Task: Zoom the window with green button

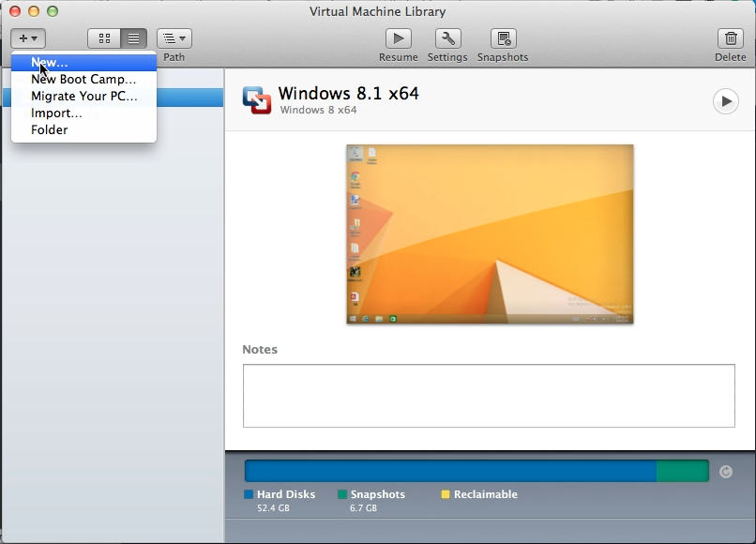Action: pyautogui.click(x=53, y=11)
